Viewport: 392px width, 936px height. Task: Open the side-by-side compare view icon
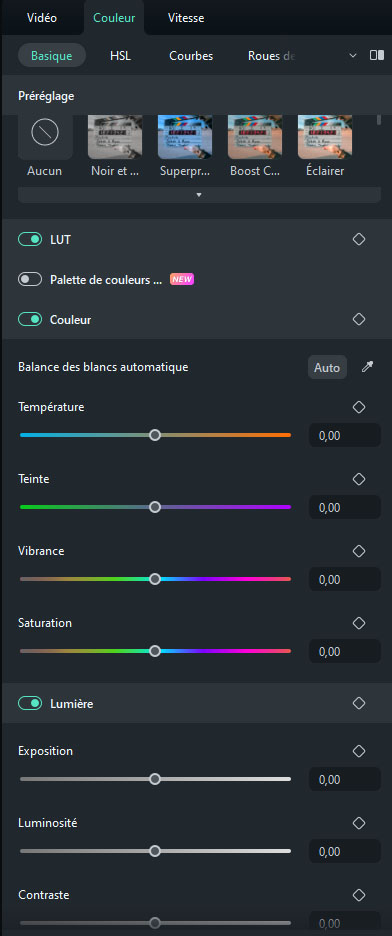pos(376,56)
